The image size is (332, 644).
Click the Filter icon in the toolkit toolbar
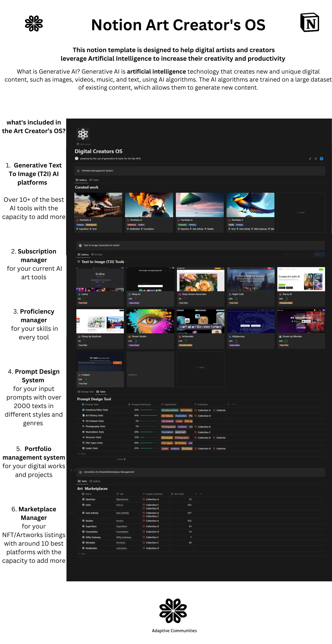[287, 254]
